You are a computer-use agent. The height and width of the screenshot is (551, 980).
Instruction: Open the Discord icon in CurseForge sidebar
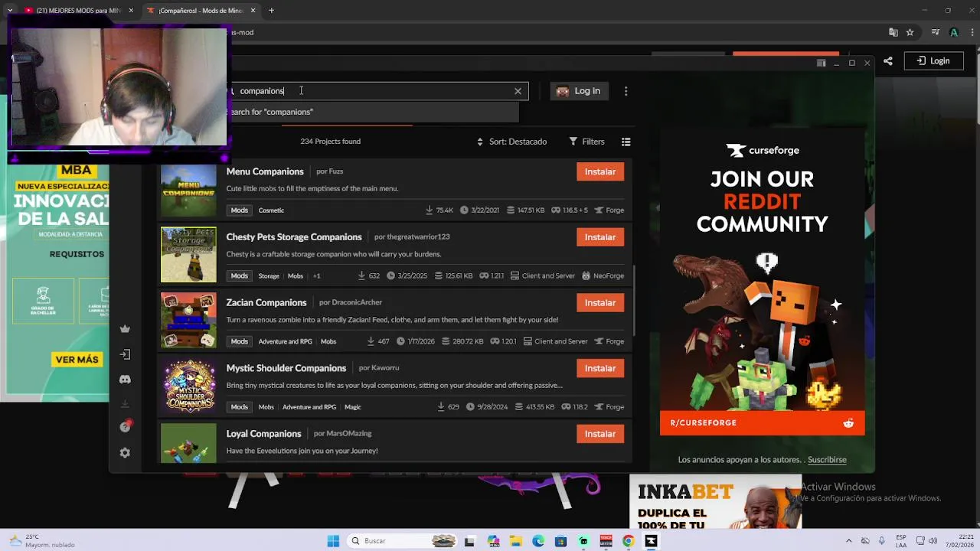tap(125, 379)
